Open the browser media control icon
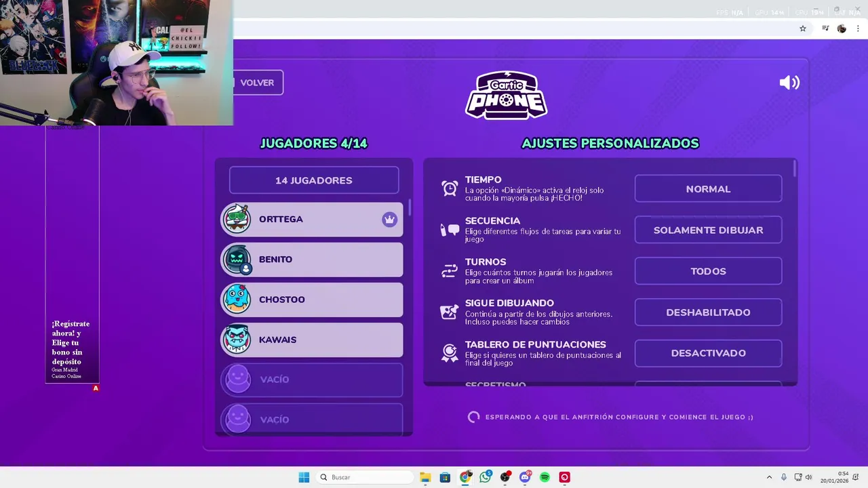This screenshot has height=488, width=868. point(825,28)
